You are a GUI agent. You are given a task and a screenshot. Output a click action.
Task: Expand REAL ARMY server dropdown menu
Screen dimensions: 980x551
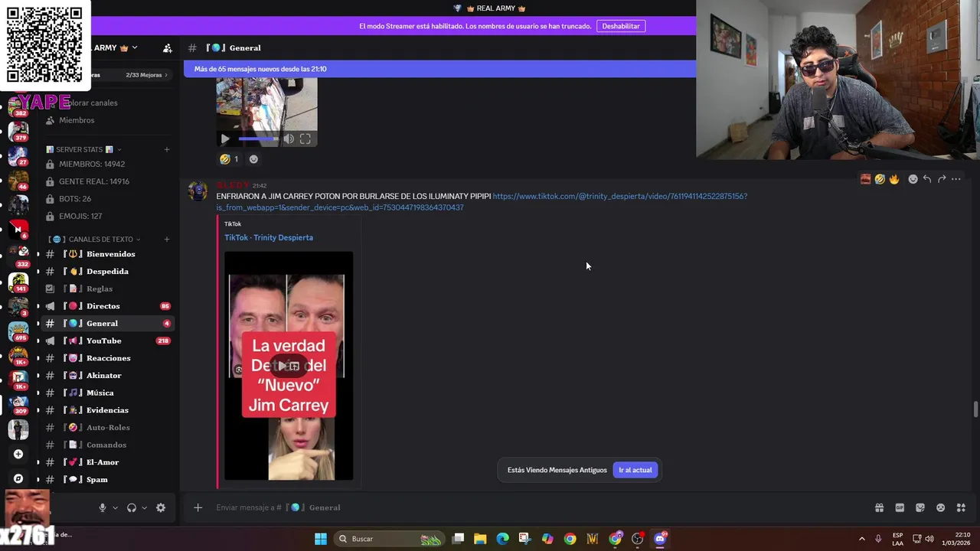tap(135, 47)
